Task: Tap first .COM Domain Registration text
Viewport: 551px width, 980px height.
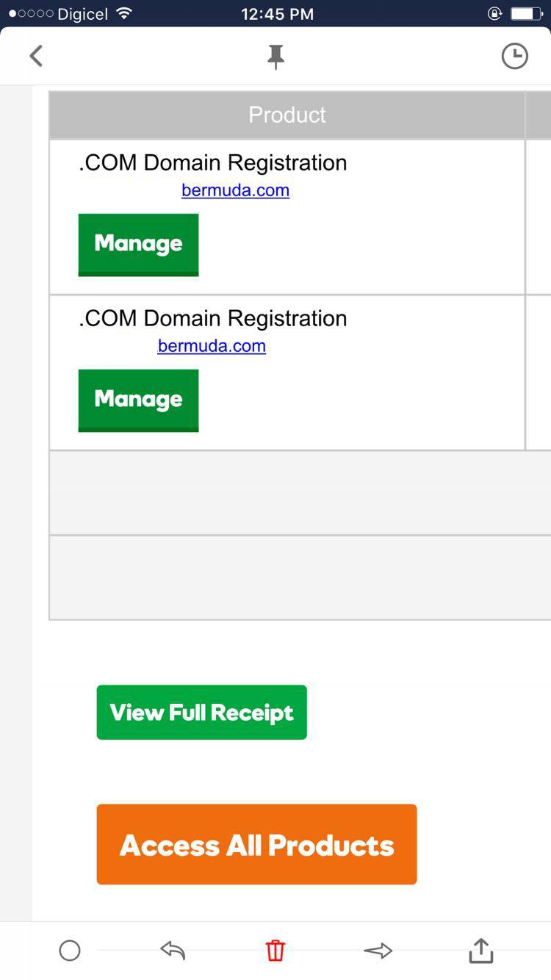Action: tap(212, 162)
